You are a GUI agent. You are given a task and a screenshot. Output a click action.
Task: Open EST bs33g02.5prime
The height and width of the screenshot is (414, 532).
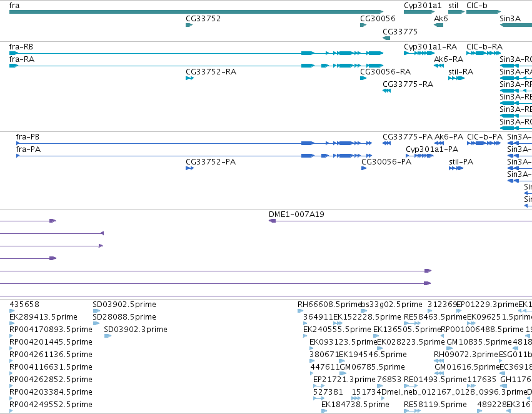[x=392, y=305]
